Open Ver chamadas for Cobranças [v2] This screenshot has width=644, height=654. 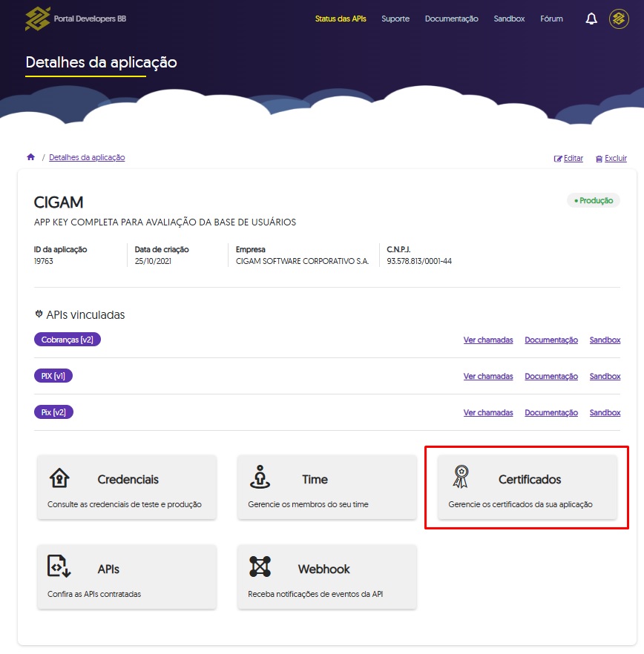tap(488, 340)
